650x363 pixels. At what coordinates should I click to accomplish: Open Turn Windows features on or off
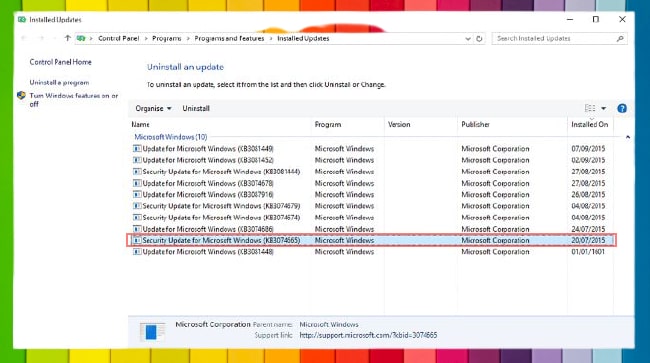(x=74, y=100)
